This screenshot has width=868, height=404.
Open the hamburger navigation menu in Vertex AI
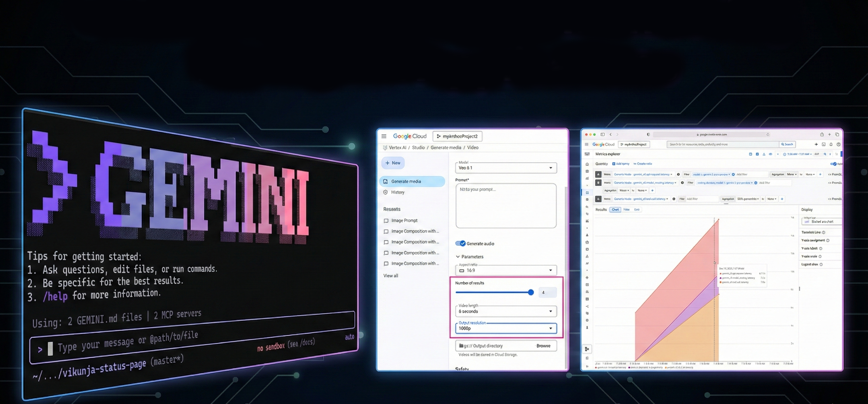(x=384, y=136)
